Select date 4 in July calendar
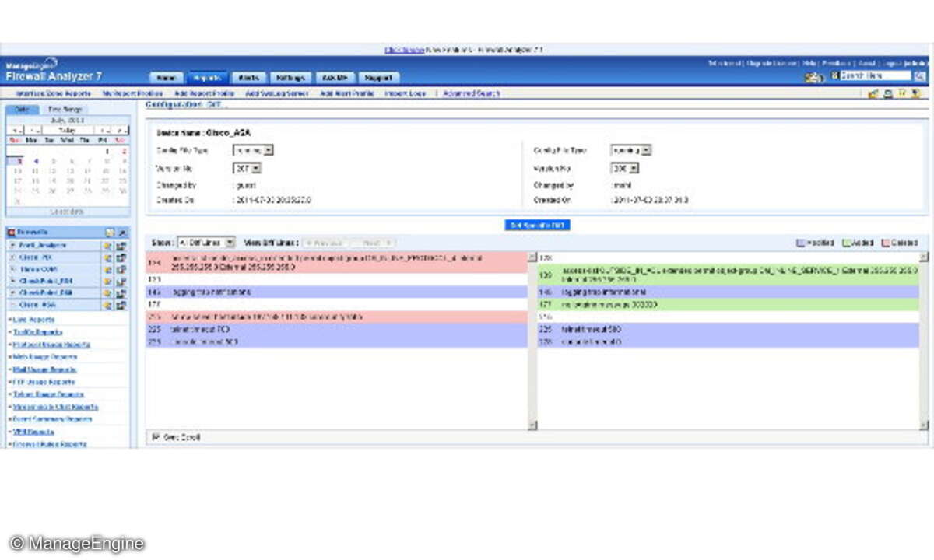 click(34, 161)
